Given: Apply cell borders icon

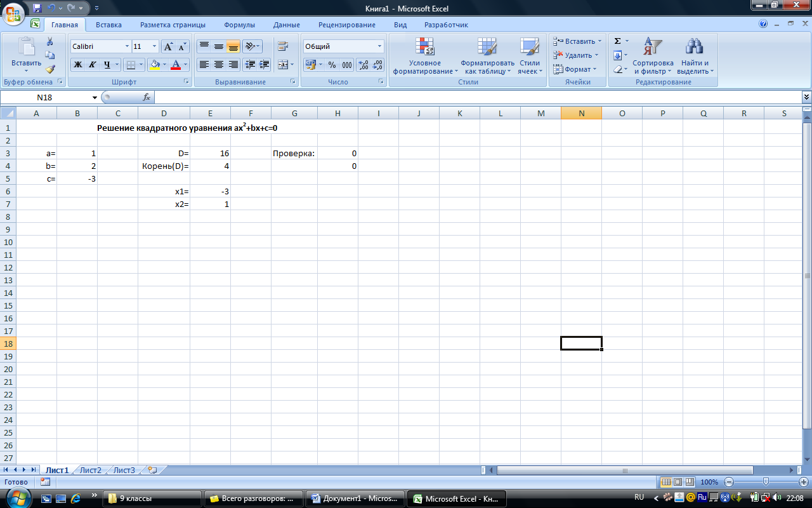Looking at the screenshot, I should pos(130,64).
